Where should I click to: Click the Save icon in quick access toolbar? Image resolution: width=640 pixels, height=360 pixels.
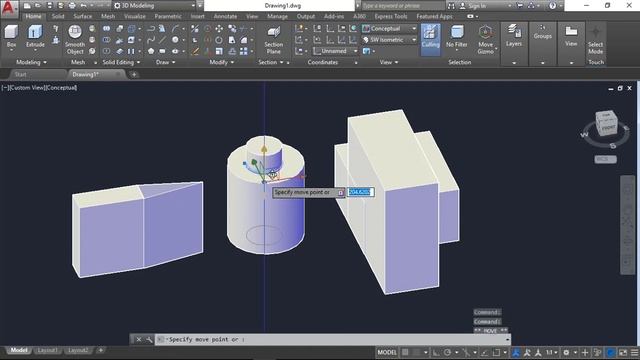coord(49,6)
